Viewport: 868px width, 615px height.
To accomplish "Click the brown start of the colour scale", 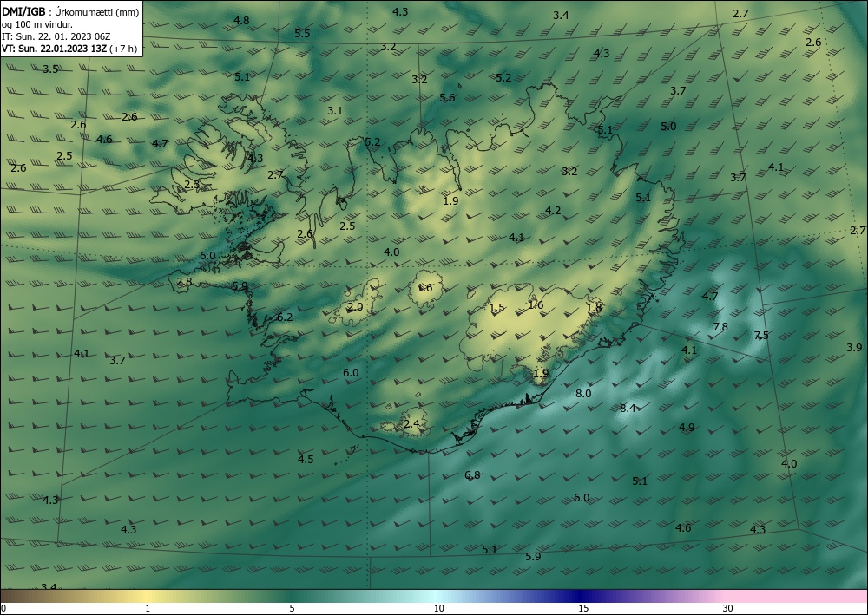I will (x=16, y=596).
